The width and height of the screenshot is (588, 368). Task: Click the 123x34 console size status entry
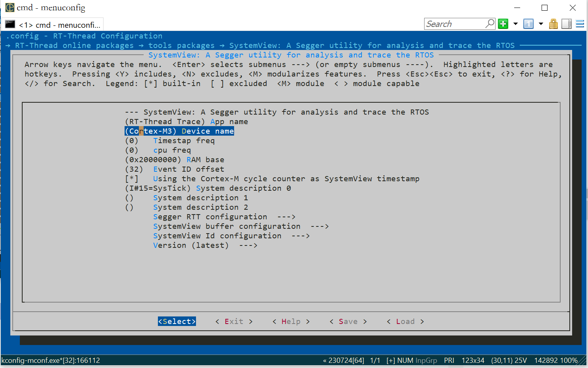tap(473, 360)
